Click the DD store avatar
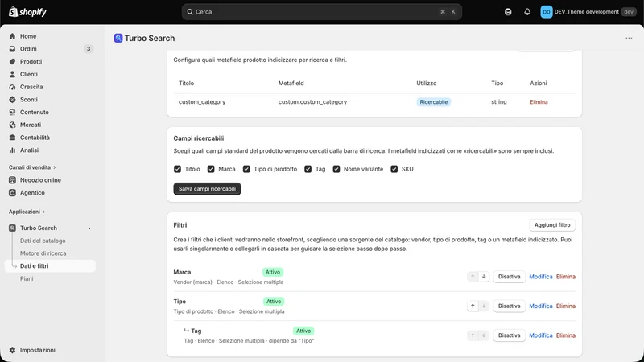This screenshot has height=362, width=644. [547, 12]
